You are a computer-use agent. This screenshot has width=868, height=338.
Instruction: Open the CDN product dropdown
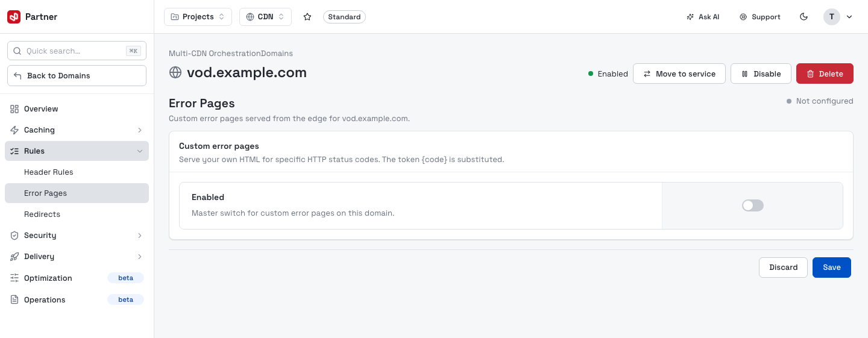click(x=265, y=17)
